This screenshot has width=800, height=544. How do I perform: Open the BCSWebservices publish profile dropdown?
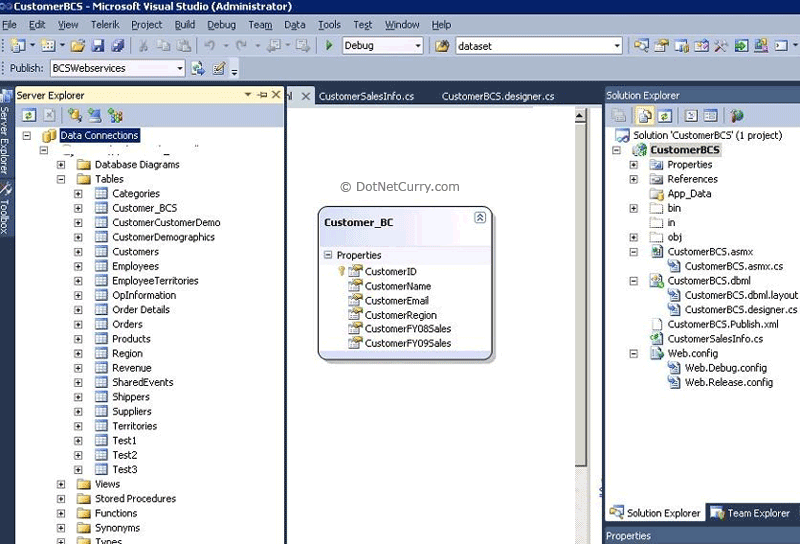[x=180, y=68]
